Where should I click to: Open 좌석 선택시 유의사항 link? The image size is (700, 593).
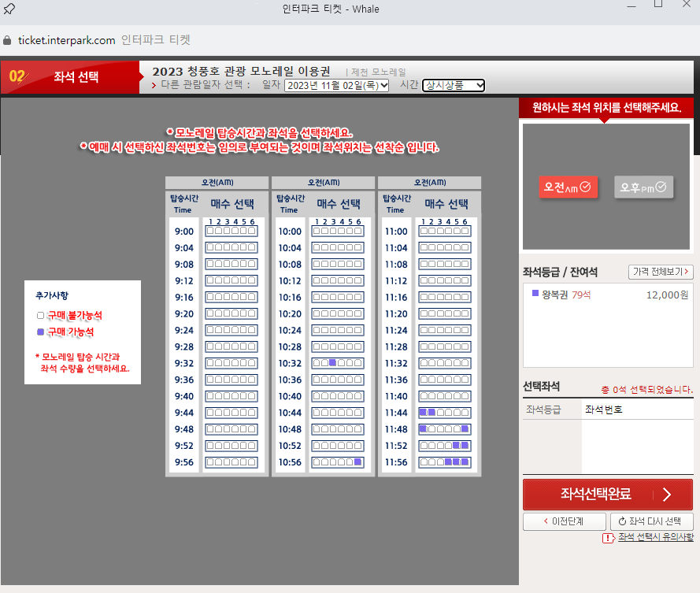(656, 537)
